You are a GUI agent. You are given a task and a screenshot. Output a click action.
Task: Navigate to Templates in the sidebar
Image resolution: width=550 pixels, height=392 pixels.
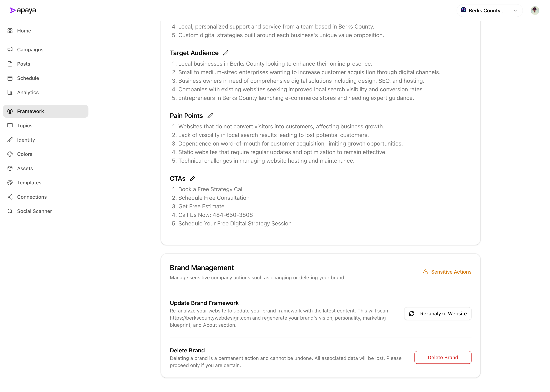pos(29,183)
